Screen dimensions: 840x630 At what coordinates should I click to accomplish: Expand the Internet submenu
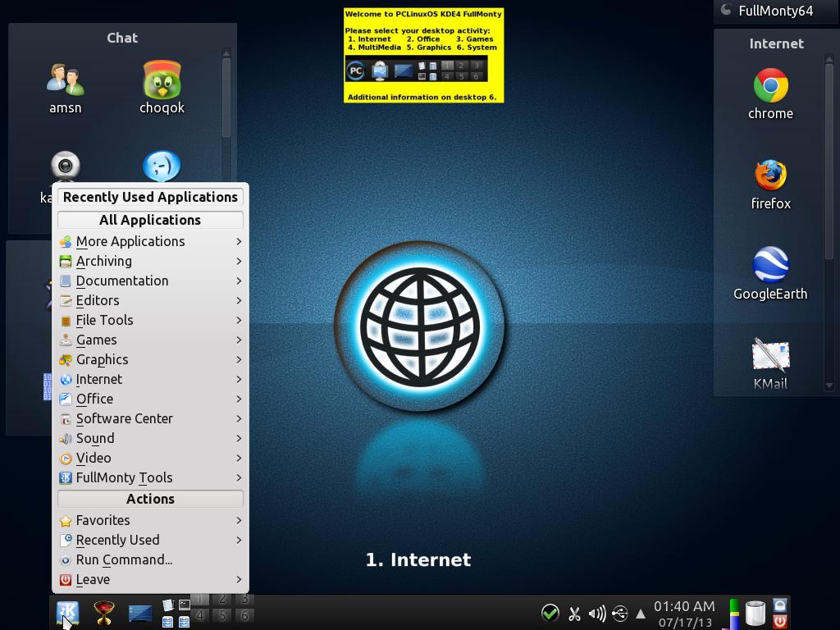point(99,379)
